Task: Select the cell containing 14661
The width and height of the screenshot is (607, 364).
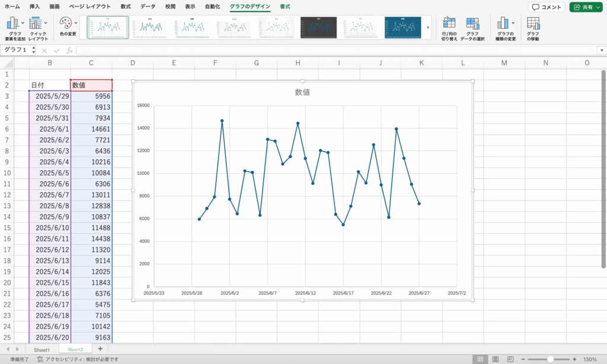Action: point(91,129)
